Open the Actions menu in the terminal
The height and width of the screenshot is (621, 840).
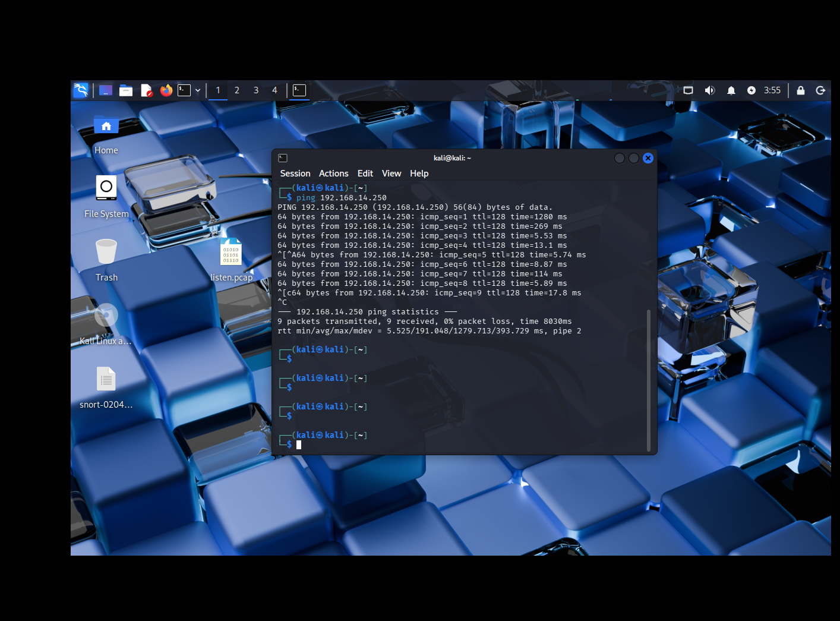[334, 174]
